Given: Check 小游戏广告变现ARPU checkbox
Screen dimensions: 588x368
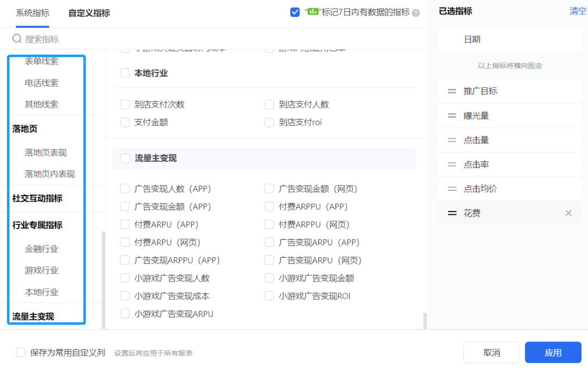Looking at the screenshot, I should pyautogui.click(x=125, y=313).
